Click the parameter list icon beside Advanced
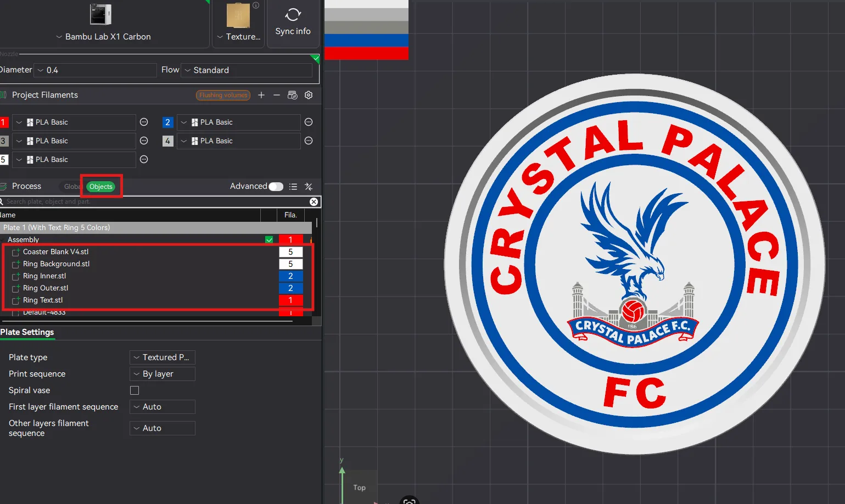The image size is (845, 504). click(293, 187)
